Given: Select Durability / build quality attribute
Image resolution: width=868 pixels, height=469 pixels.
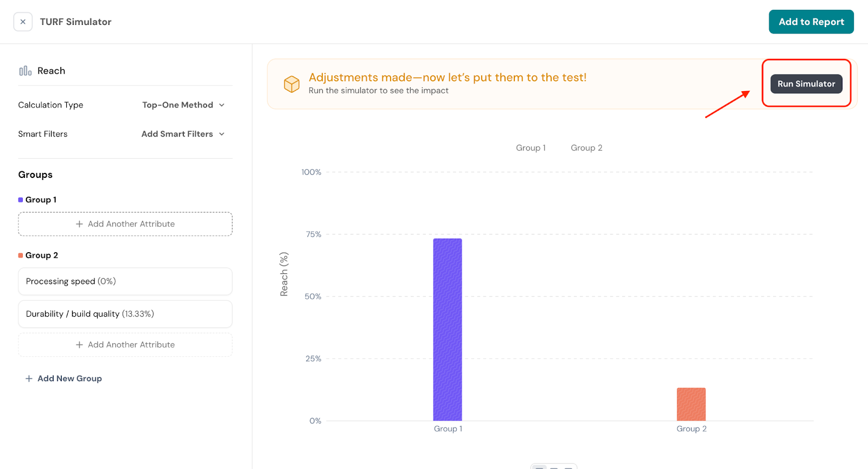Looking at the screenshot, I should coord(125,314).
